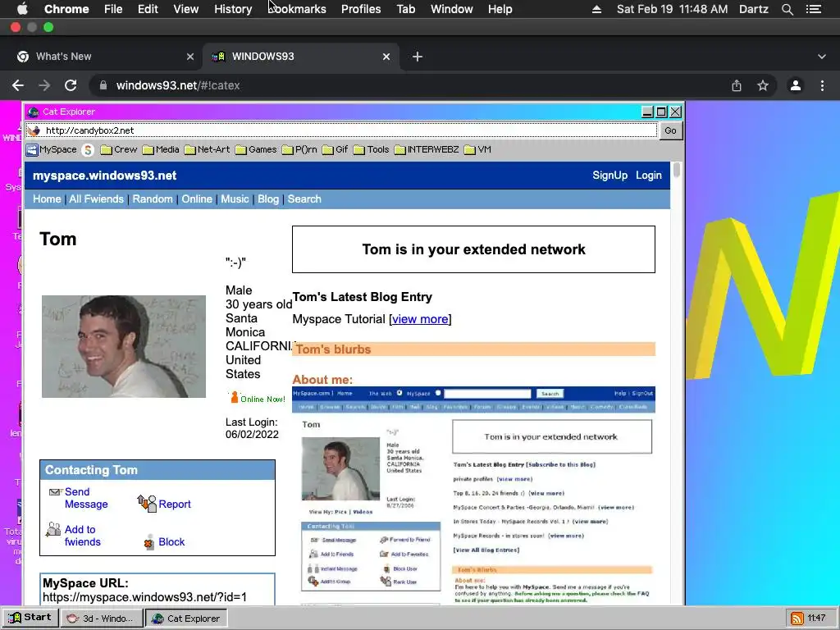Screen dimensions: 840x630
Task: Click the Chrome forward arrow
Action: pyautogui.click(x=44, y=85)
